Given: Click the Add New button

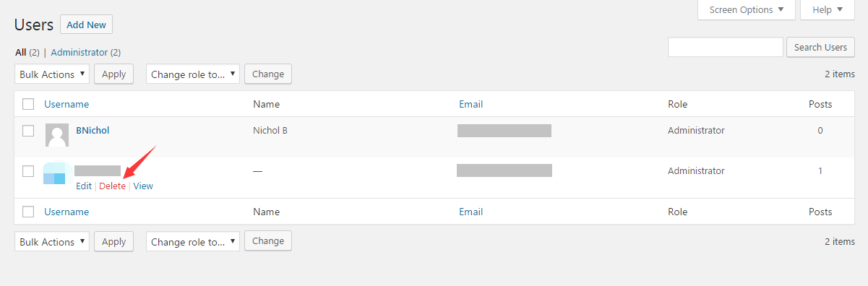Looking at the screenshot, I should pos(87,25).
